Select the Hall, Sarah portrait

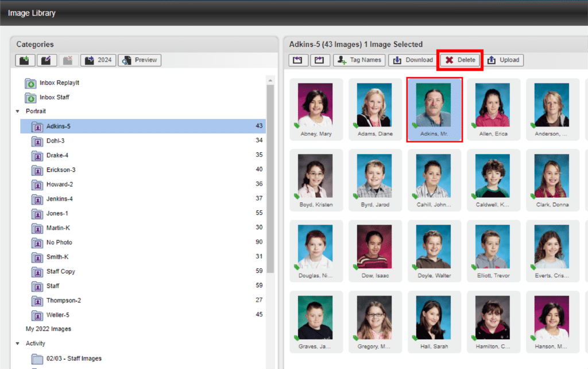pos(434,322)
